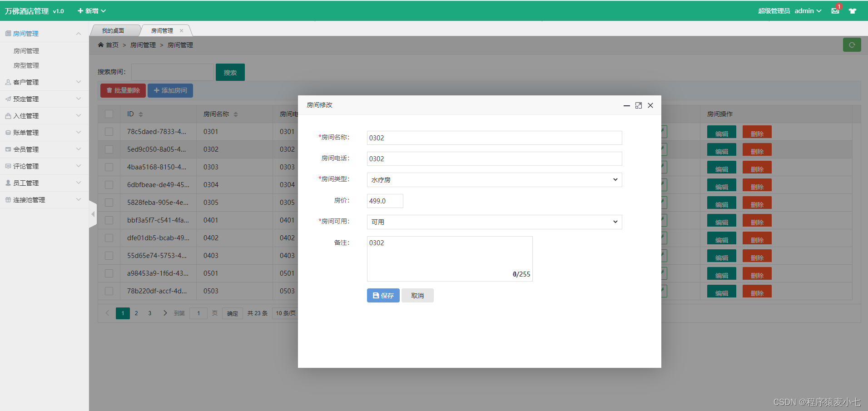Screen dimensions: 868x411
Task: Click the 房间名称 input field
Action: [494, 138]
